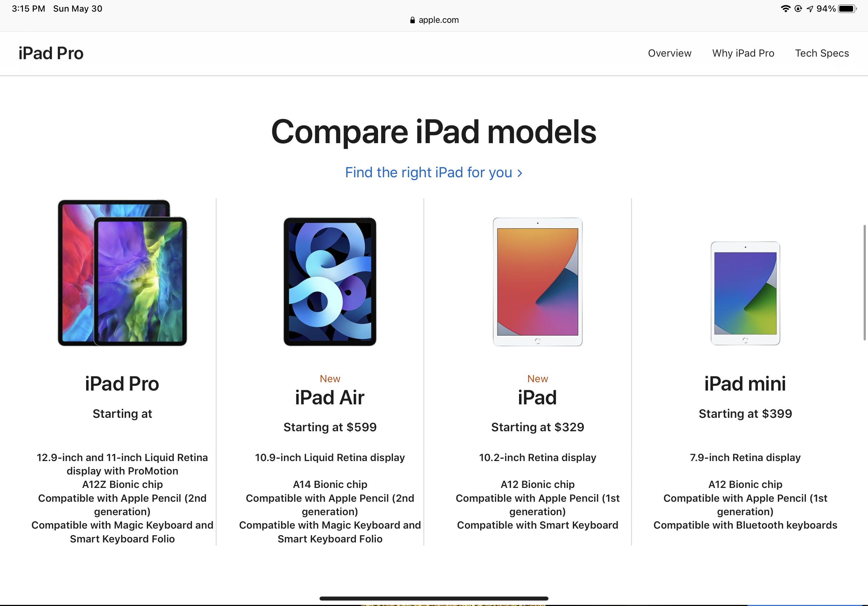Click Compatible with Bluetooth keyboards text

[745, 525]
